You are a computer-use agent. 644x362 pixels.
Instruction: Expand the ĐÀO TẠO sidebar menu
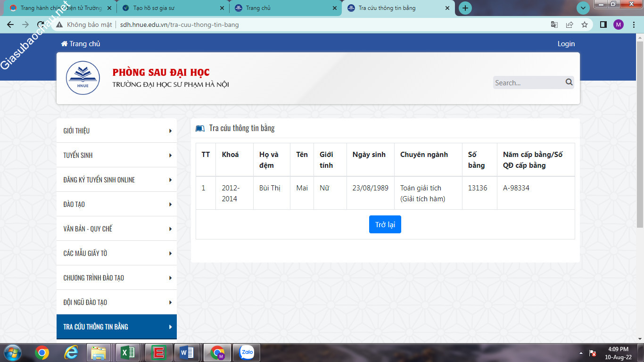[x=116, y=204]
